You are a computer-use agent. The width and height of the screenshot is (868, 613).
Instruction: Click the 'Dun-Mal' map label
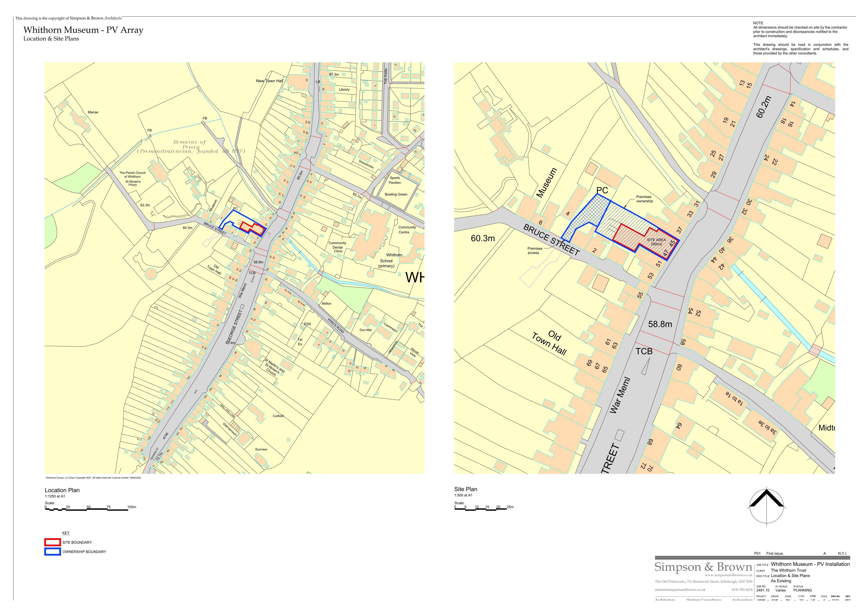[365, 330]
